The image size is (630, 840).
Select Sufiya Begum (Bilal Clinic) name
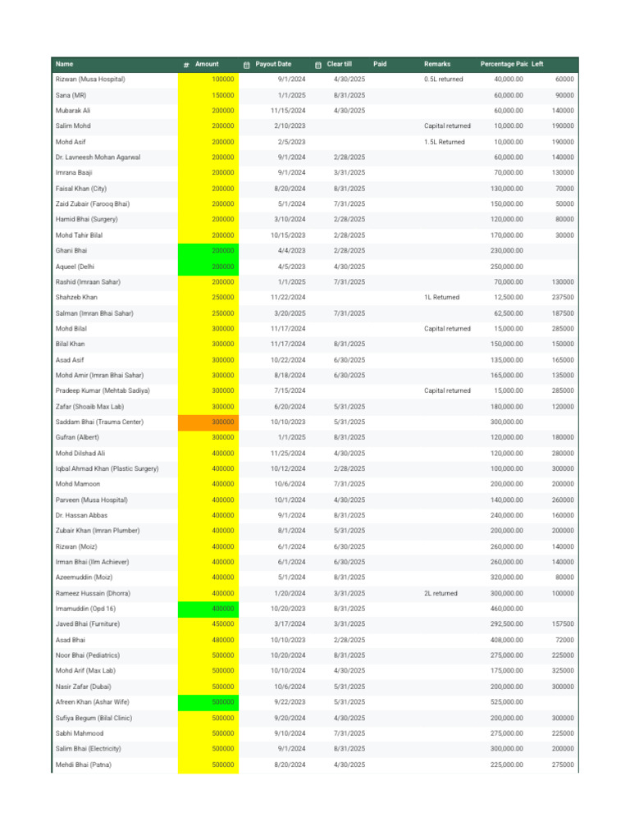(x=94, y=719)
